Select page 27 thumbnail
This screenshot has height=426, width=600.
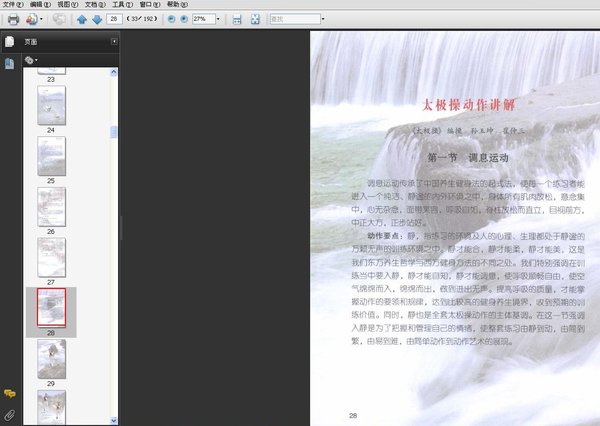tap(51, 258)
